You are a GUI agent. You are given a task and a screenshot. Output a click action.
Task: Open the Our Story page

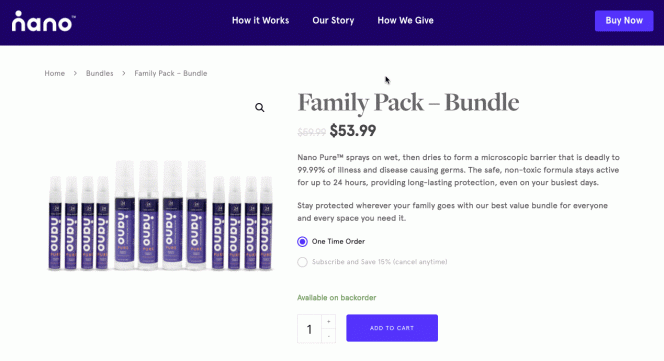click(x=333, y=20)
